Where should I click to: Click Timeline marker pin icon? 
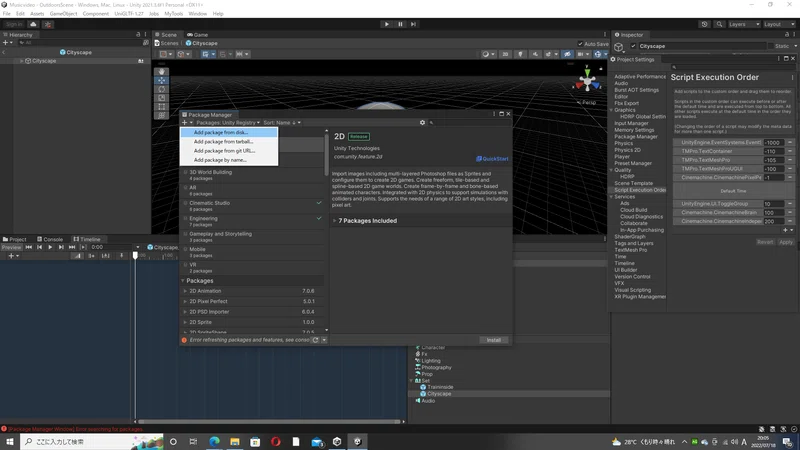pos(121,256)
